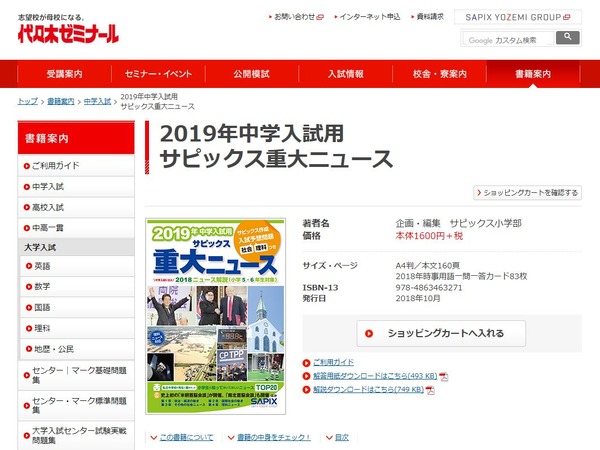Open ご利用ガイド link below cart button
The height and width of the screenshot is (450, 600).
[x=333, y=362]
